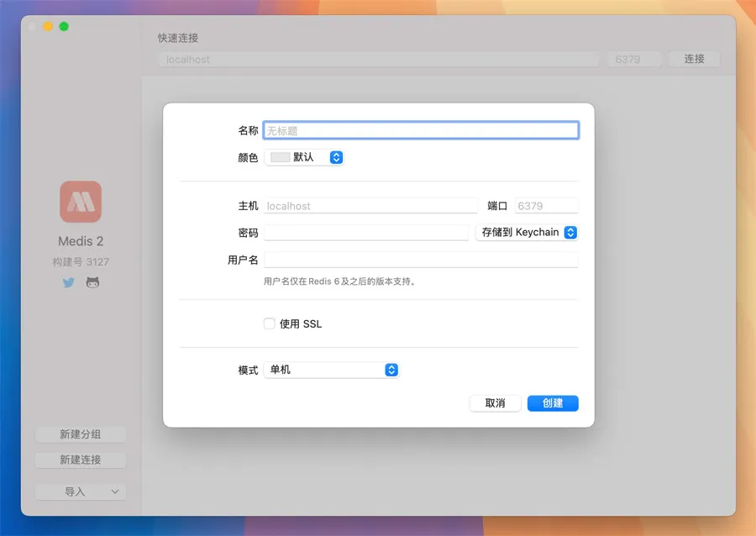756x536 pixels.
Task: Open the GitHub cat icon link
Action: point(92,283)
